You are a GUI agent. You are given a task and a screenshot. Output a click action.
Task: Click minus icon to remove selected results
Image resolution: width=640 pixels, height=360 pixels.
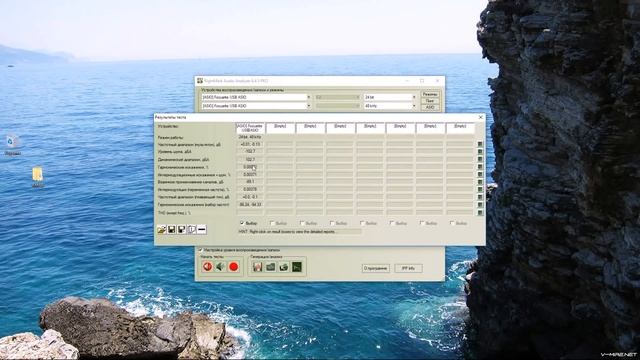point(202,230)
